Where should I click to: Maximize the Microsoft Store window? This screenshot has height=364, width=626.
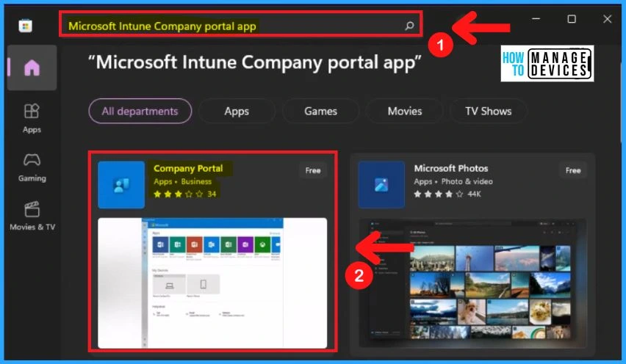(x=572, y=19)
